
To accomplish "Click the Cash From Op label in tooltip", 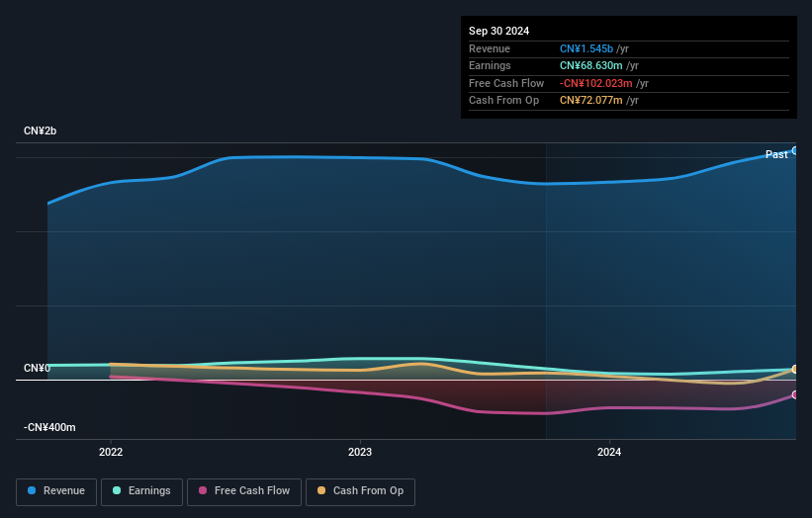I will pos(503,101).
